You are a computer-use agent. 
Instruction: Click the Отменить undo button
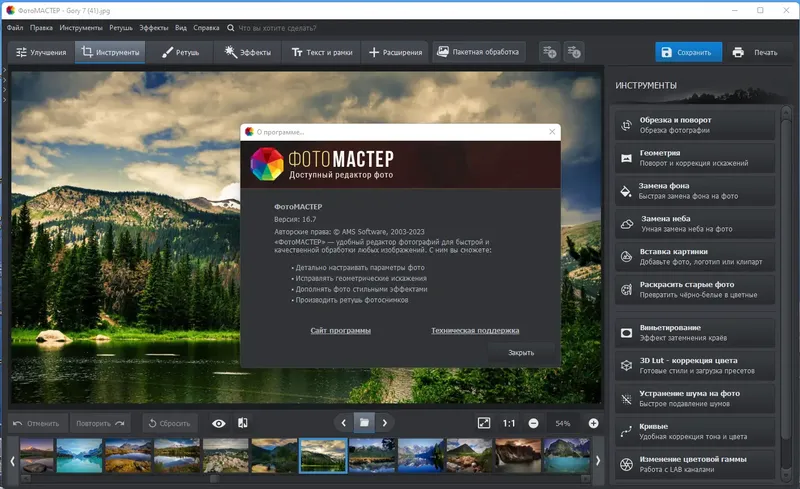click(36, 423)
